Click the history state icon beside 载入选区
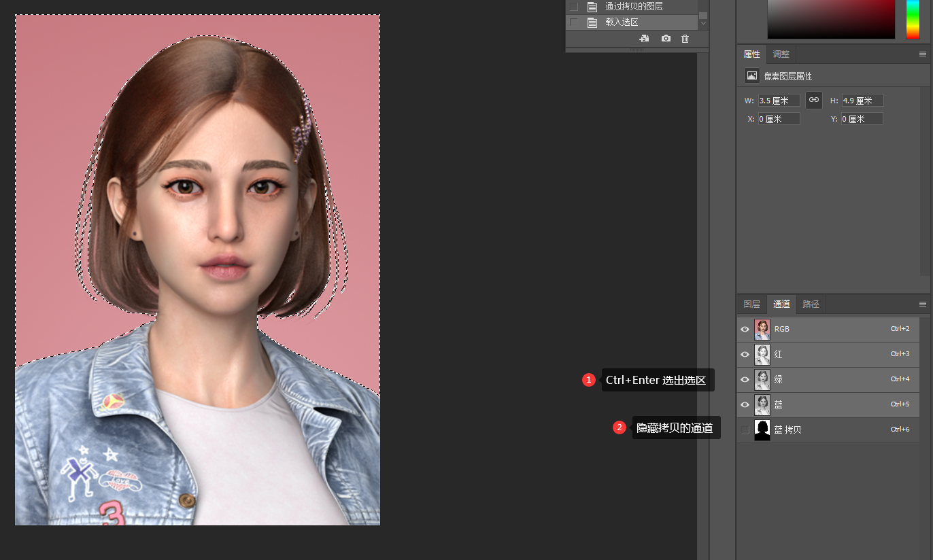Image resolution: width=933 pixels, height=560 pixels. click(x=592, y=22)
